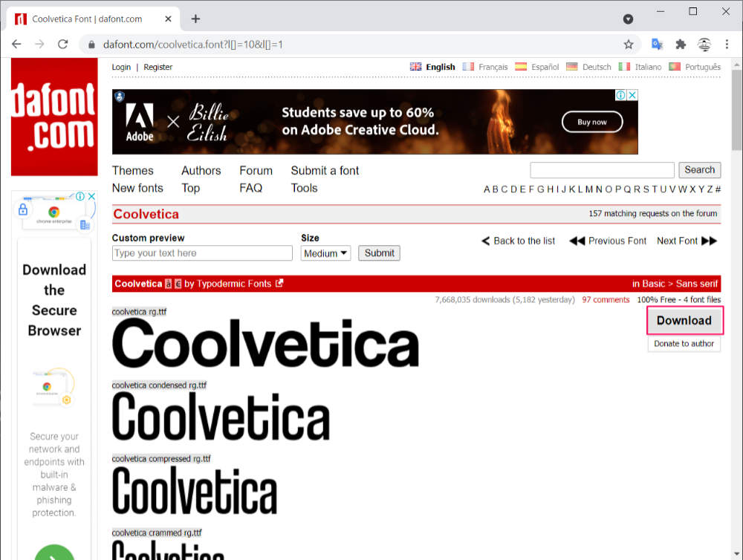Open the Themes menu
Screen dimensions: 743x560
133,171
